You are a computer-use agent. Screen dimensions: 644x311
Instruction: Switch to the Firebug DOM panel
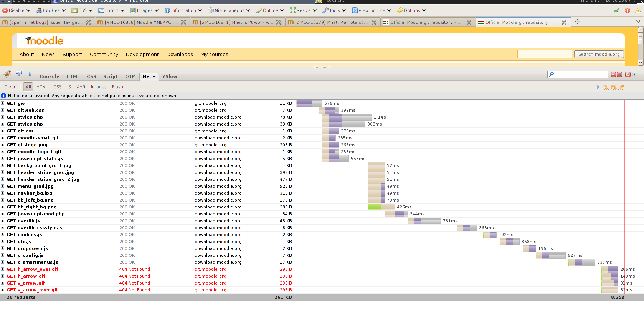130,76
